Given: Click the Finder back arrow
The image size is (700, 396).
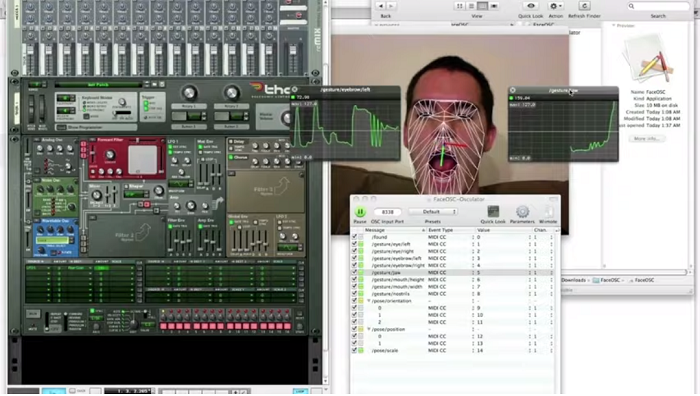Looking at the screenshot, I should coord(380,6).
